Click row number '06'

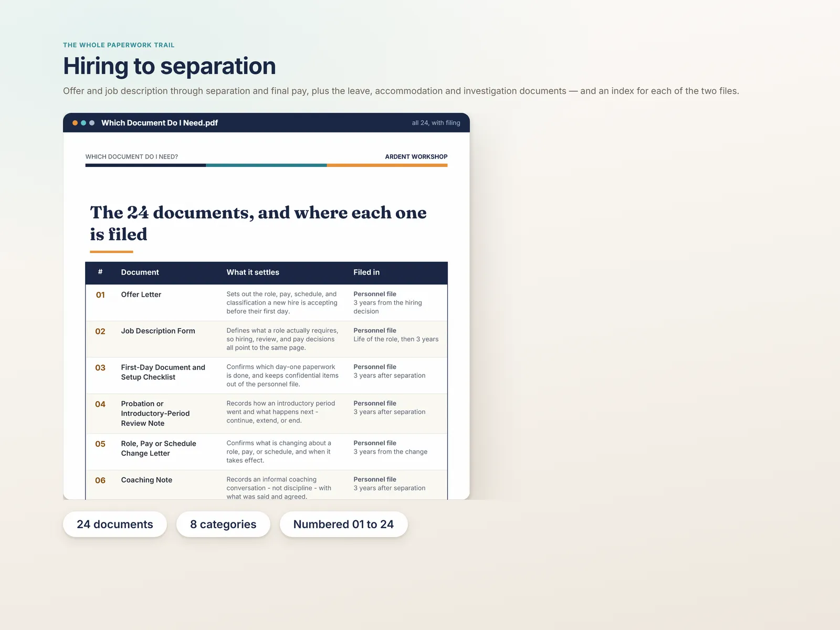point(100,480)
